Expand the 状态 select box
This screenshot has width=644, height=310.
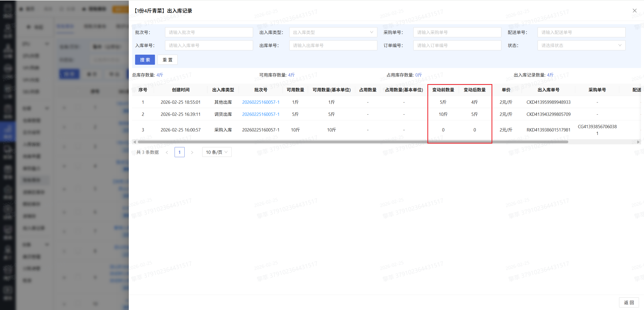click(x=581, y=45)
